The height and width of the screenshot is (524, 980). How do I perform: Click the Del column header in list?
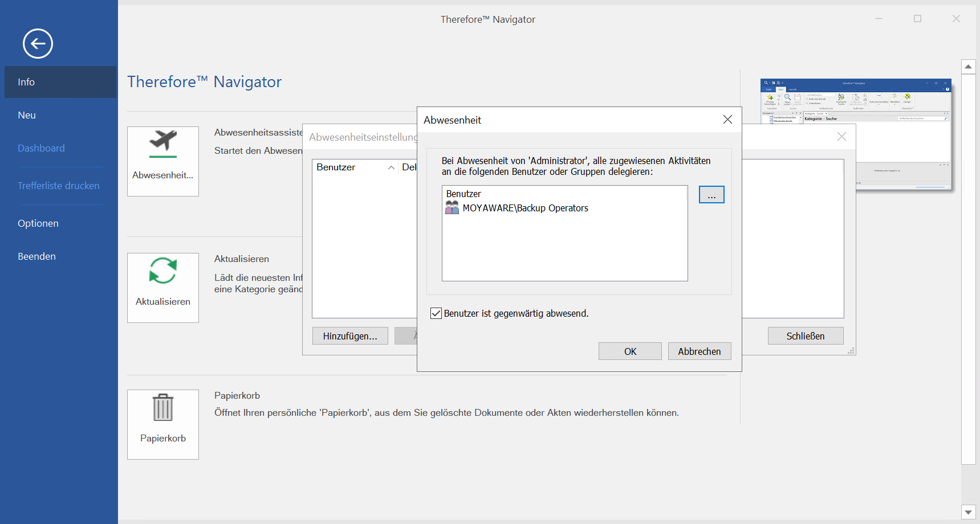click(x=408, y=167)
